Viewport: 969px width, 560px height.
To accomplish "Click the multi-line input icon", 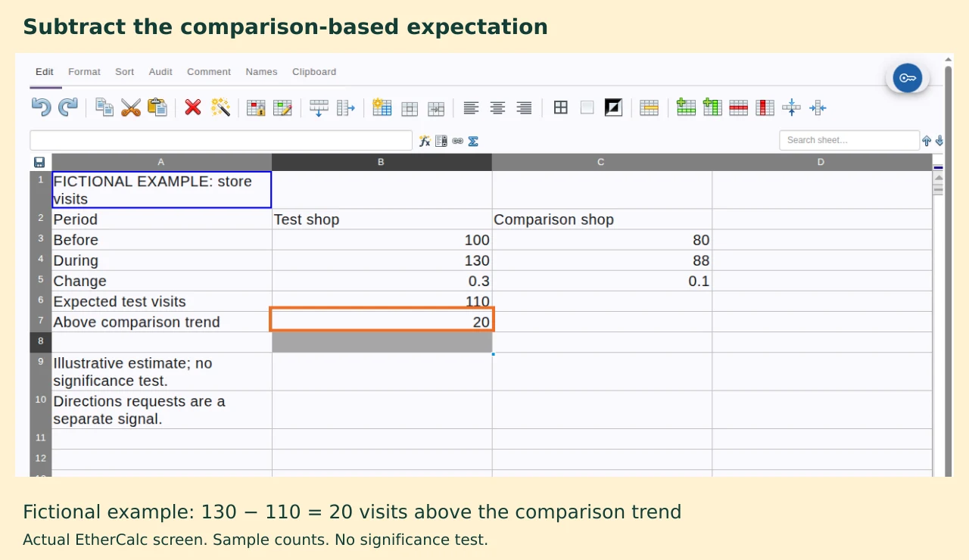I will 441,141.
